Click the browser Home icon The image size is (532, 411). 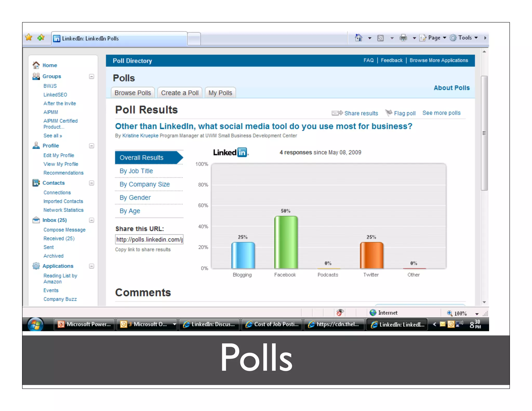coord(359,38)
